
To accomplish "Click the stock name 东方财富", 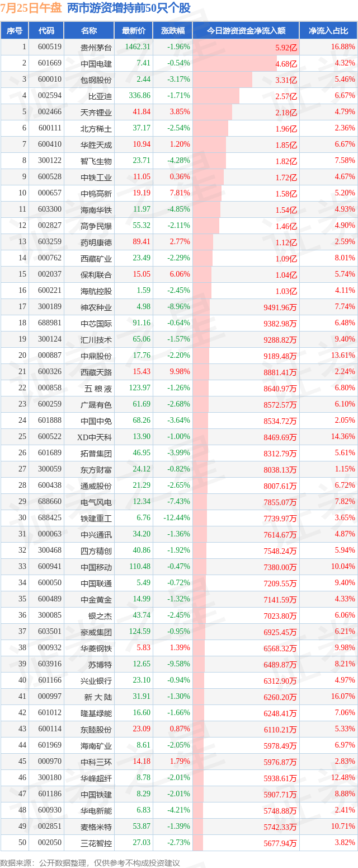I will tap(96, 469).
